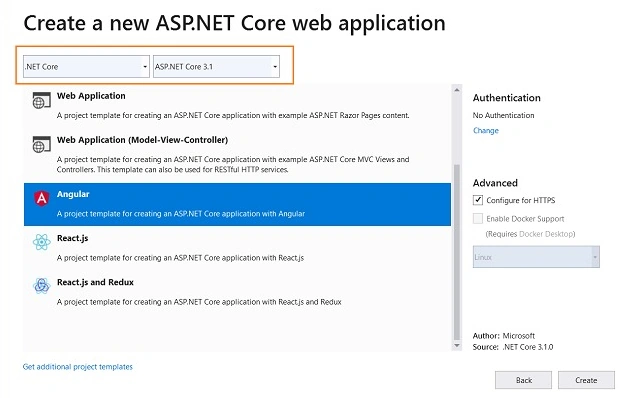The image size is (626, 398).
Task: Click the template list scrollbar thumb
Action: (457, 251)
